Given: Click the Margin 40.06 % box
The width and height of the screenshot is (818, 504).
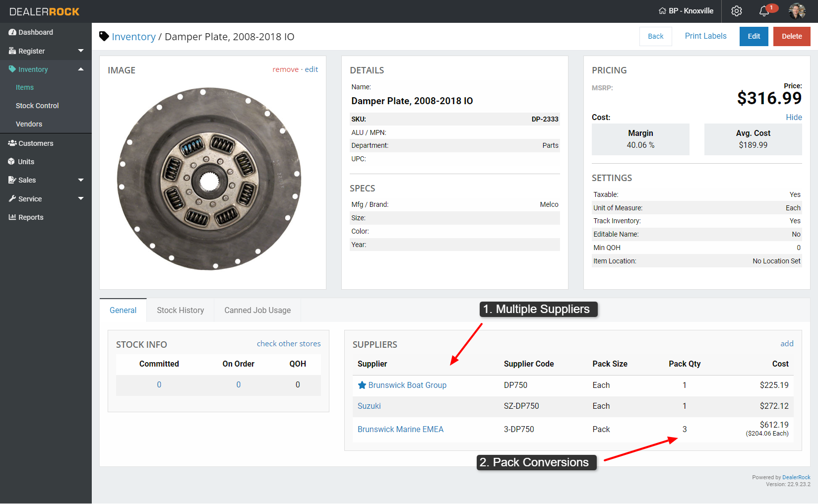Looking at the screenshot, I should pos(640,139).
